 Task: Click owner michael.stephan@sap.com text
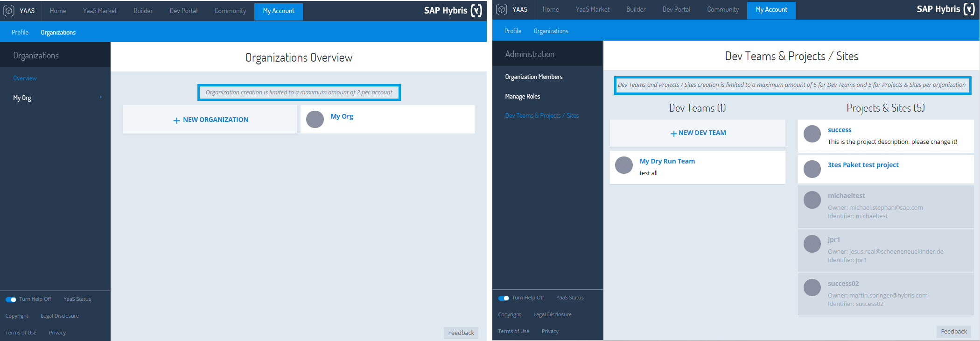pos(875,207)
